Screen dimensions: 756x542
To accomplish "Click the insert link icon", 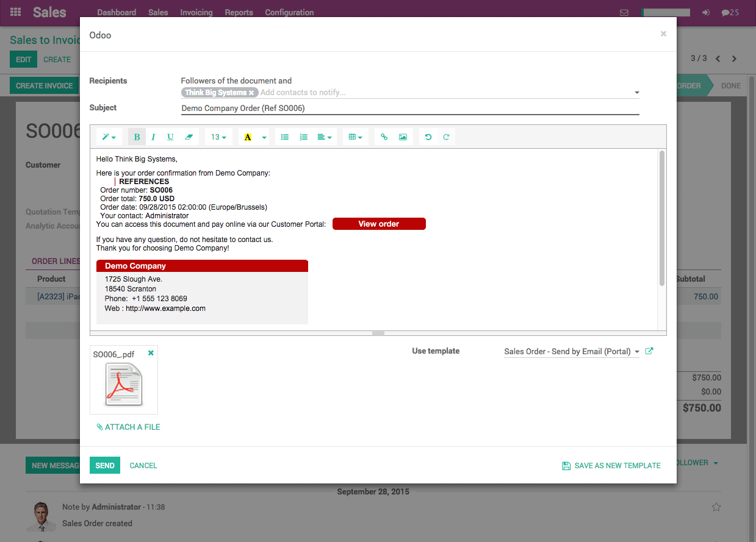I will tap(384, 137).
